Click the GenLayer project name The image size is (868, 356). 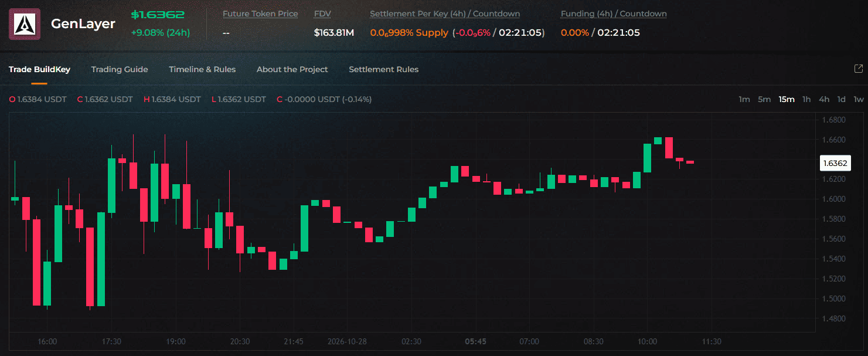pyautogui.click(x=83, y=23)
